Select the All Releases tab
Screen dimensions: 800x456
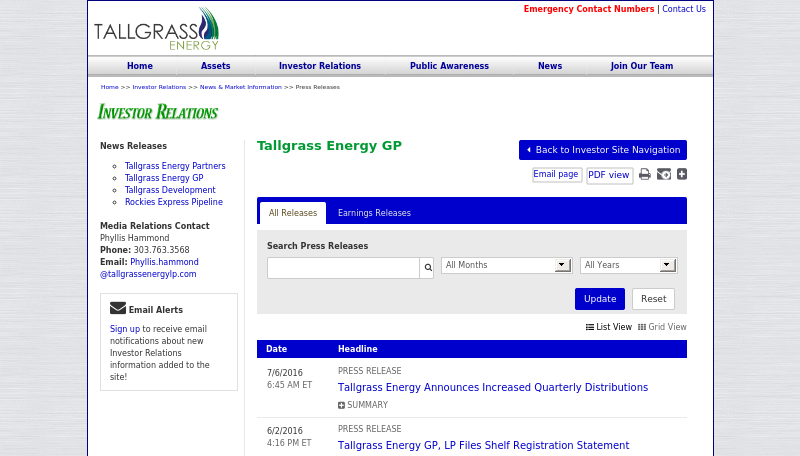(293, 213)
